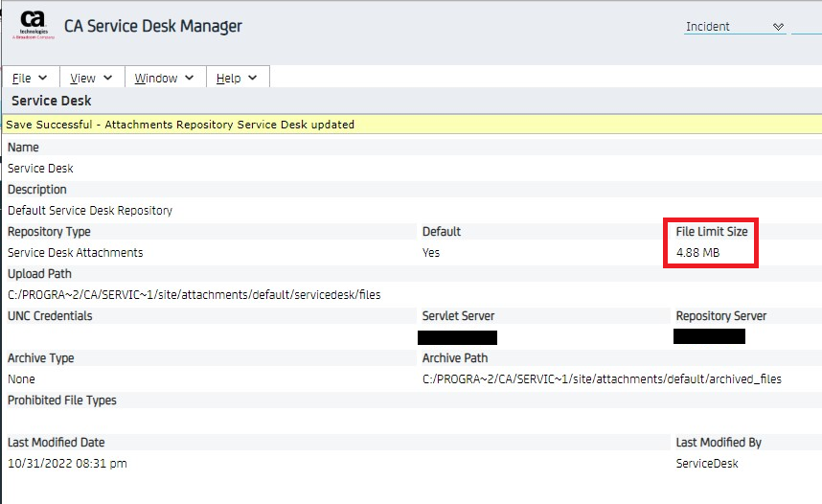Click the CA Technologies logo
This screenshot has height=504, width=822.
(x=33, y=26)
